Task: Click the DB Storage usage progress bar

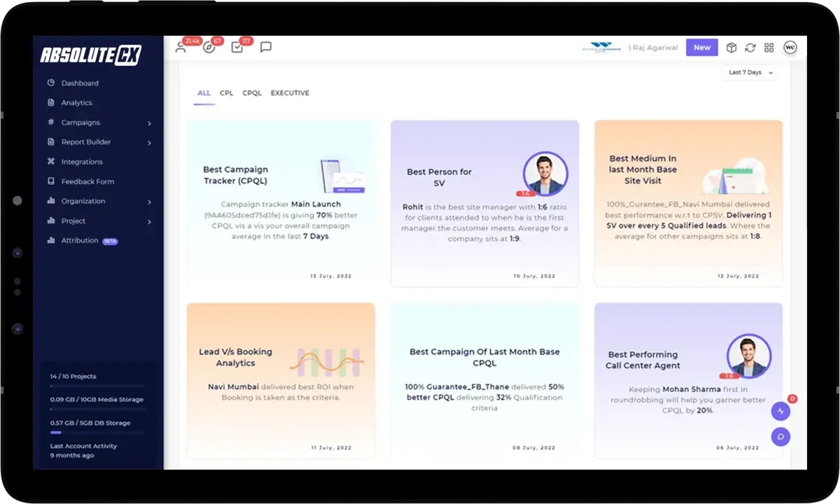Action: click(x=97, y=433)
